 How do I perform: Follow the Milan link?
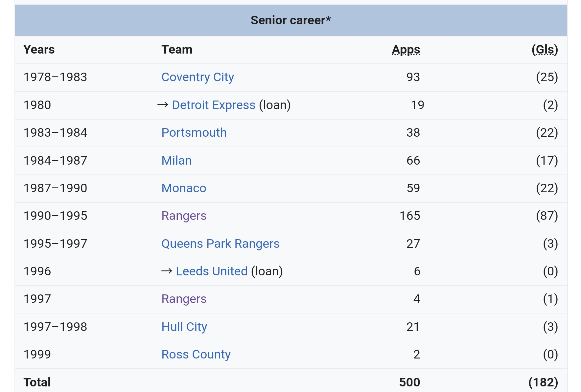(176, 161)
